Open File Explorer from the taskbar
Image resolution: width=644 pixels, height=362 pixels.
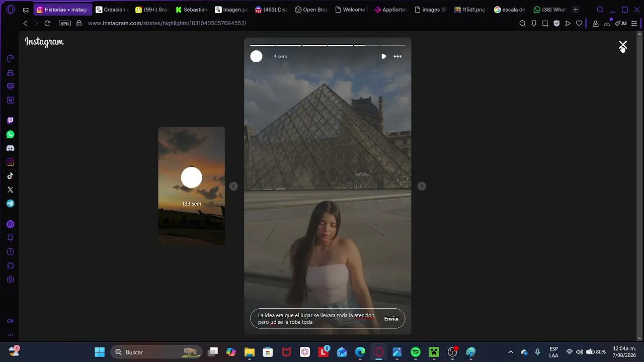(x=249, y=352)
